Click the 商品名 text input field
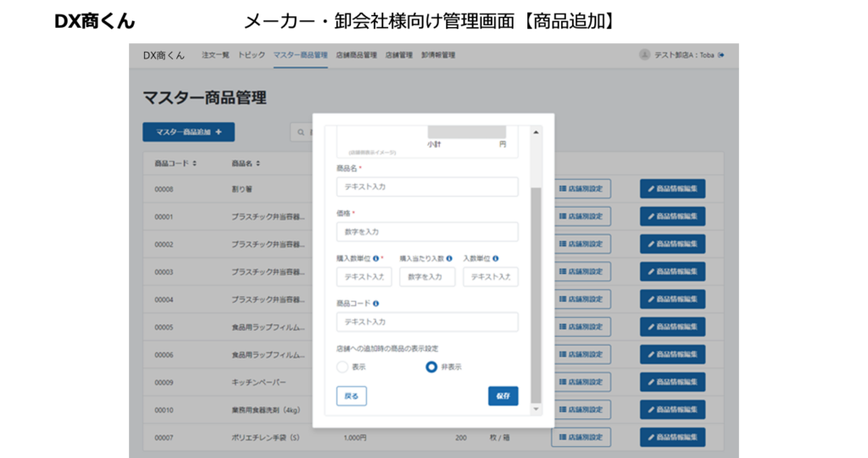This screenshot has width=868, height=458. pyautogui.click(x=426, y=187)
